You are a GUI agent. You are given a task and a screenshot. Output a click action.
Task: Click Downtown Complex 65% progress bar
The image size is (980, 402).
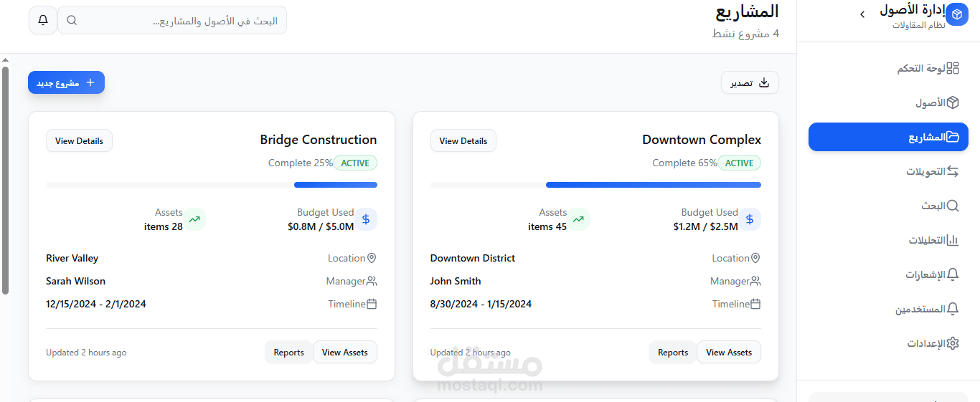[x=595, y=185]
